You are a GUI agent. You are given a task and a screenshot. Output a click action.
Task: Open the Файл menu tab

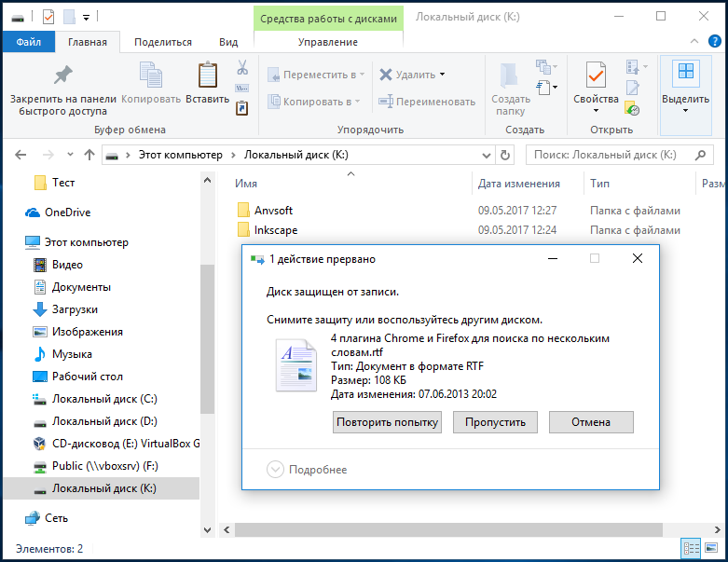[29, 42]
